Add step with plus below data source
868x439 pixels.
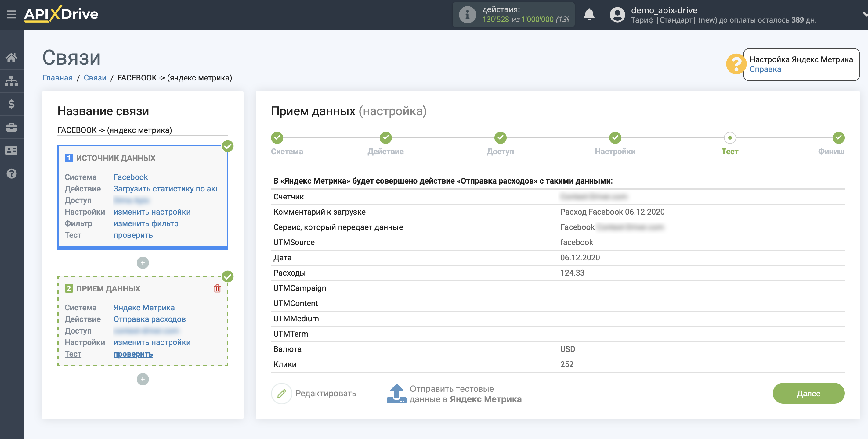pyautogui.click(x=143, y=263)
